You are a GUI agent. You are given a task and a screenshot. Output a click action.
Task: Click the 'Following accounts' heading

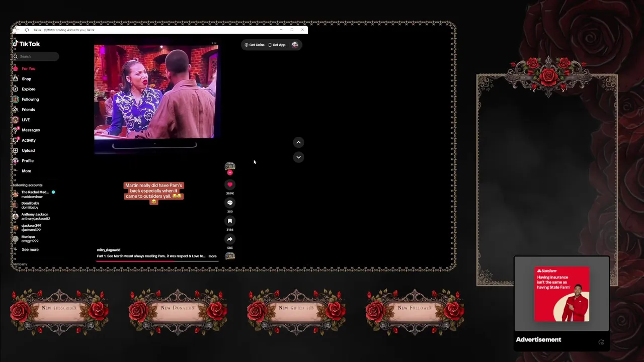[x=28, y=185]
